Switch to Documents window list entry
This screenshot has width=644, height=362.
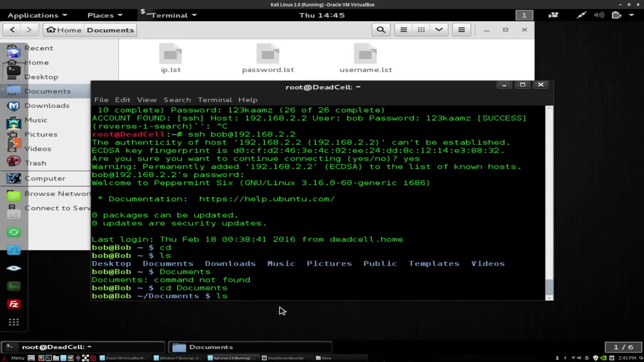[251, 347]
